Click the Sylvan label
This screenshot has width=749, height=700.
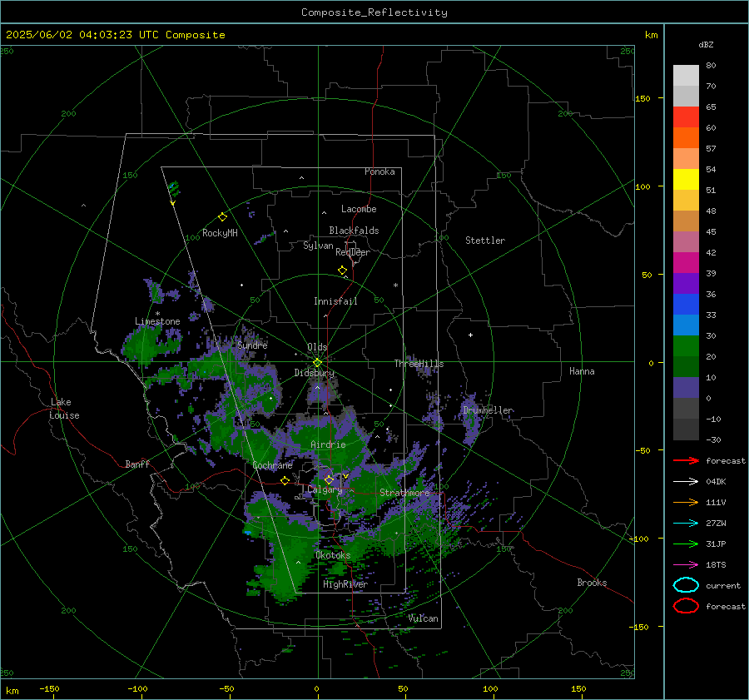click(318, 246)
